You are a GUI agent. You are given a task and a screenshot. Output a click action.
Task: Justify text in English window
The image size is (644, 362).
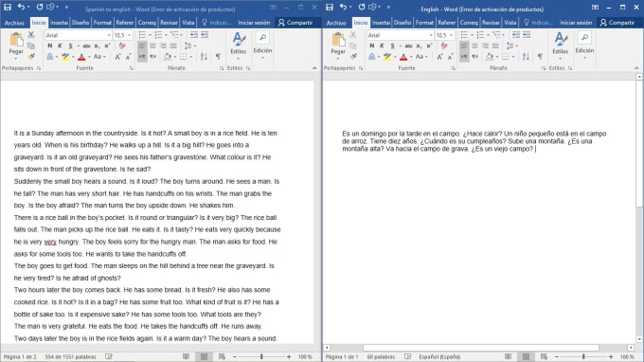point(495,45)
